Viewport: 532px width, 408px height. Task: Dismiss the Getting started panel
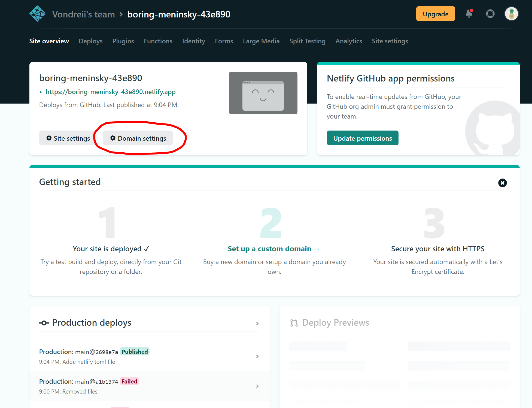[x=502, y=183]
